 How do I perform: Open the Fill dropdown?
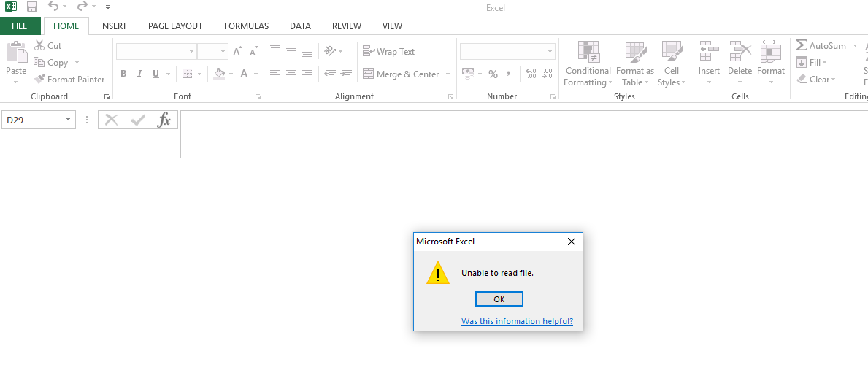[x=812, y=63]
